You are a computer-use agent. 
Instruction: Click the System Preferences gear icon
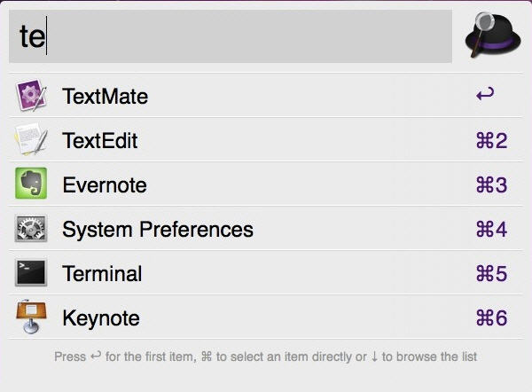pyautogui.click(x=31, y=229)
